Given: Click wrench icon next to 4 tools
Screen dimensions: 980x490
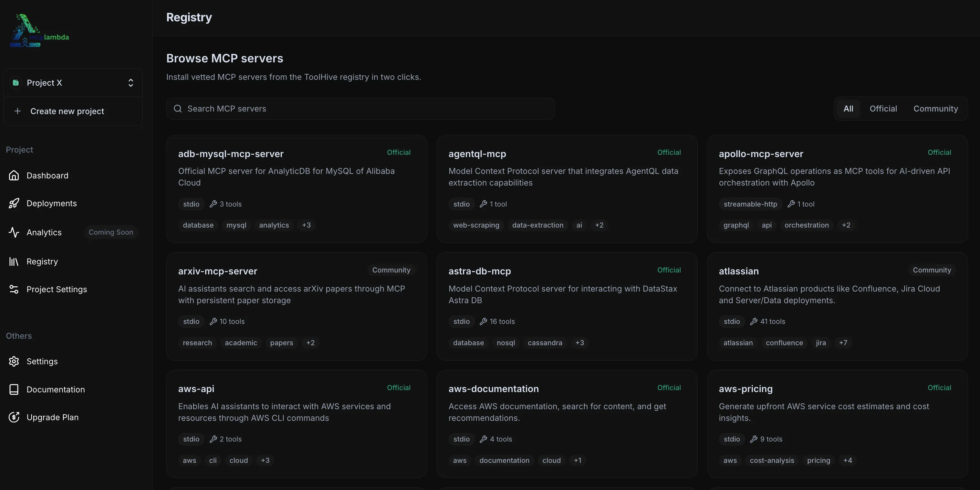Looking at the screenshot, I should coord(484,439).
